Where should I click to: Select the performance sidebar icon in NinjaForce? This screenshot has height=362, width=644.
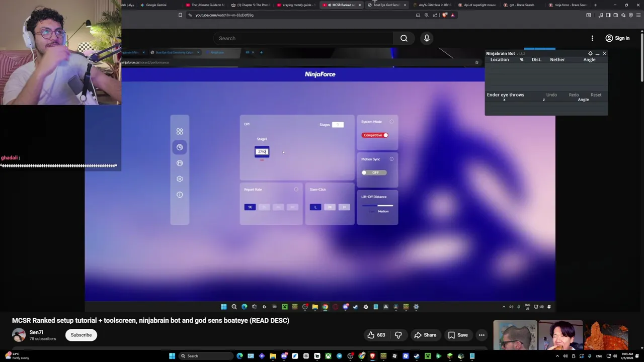[180, 147]
